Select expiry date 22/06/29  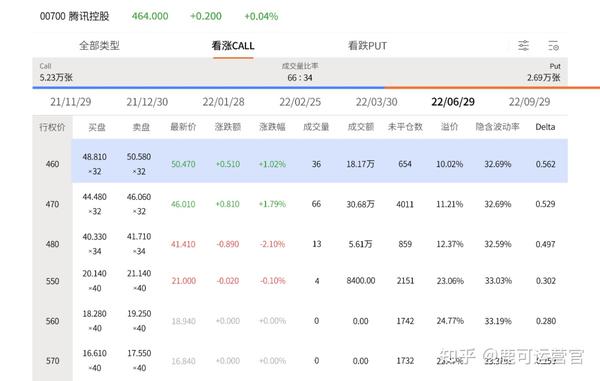(453, 102)
